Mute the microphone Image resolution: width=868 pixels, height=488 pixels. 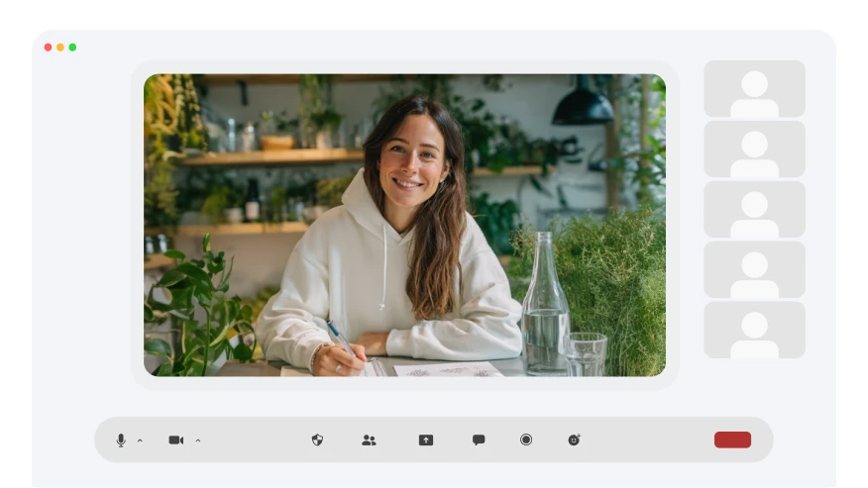121,439
